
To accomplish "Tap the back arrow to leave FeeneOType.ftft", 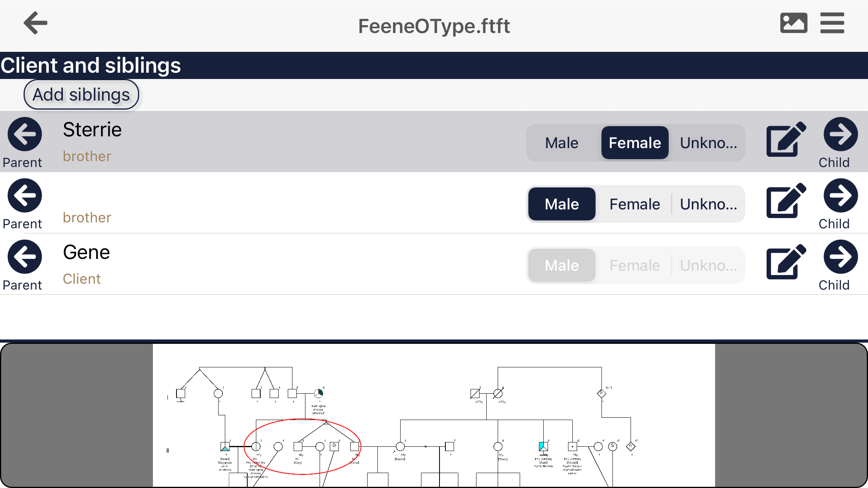I will 35,23.
